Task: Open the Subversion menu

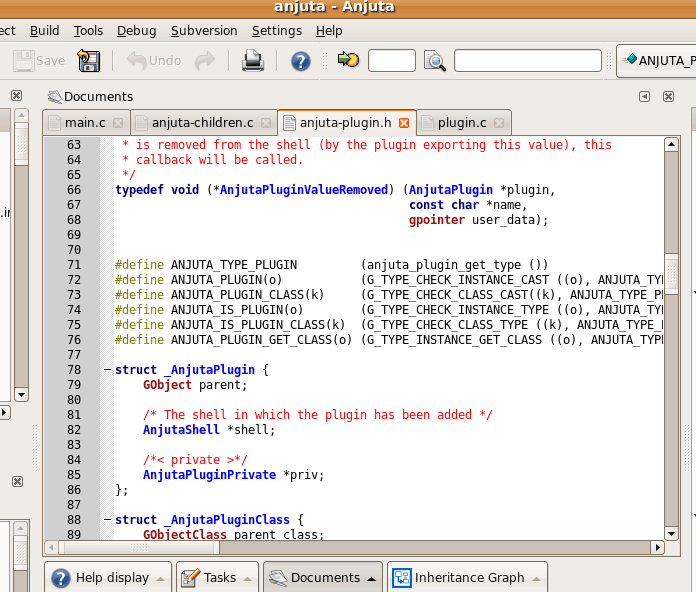Action: click(204, 31)
